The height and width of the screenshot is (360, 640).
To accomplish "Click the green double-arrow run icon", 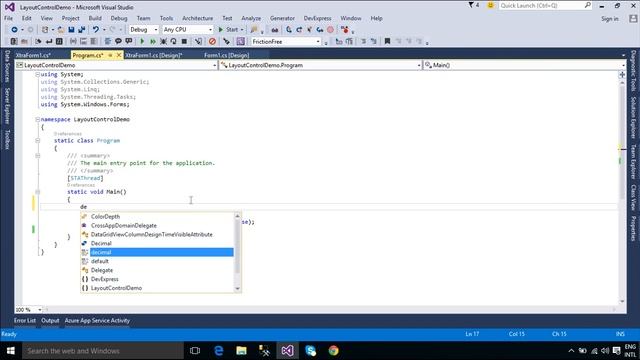I will [x=153, y=41].
